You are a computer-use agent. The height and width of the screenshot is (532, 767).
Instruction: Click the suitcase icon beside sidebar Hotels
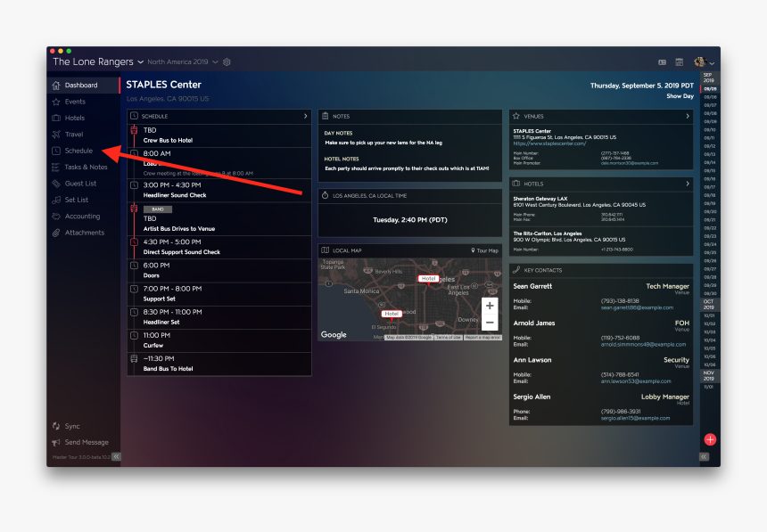tap(56, 118)
